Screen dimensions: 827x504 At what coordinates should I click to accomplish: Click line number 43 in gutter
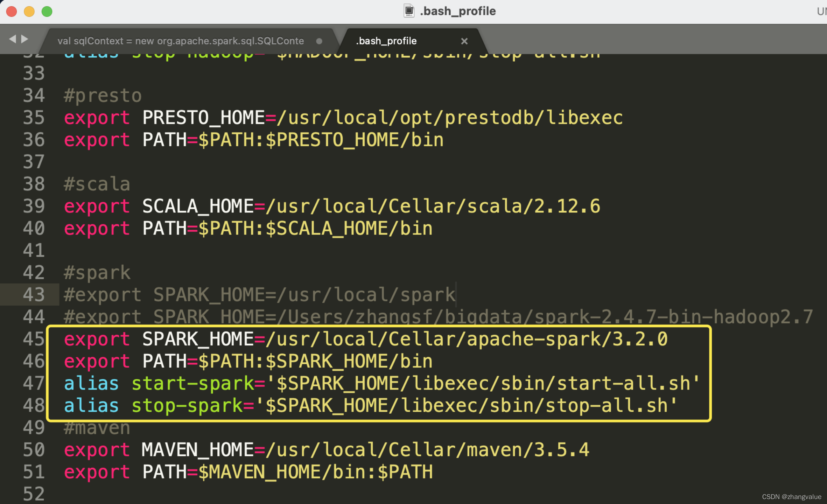(x=34, y=295)
